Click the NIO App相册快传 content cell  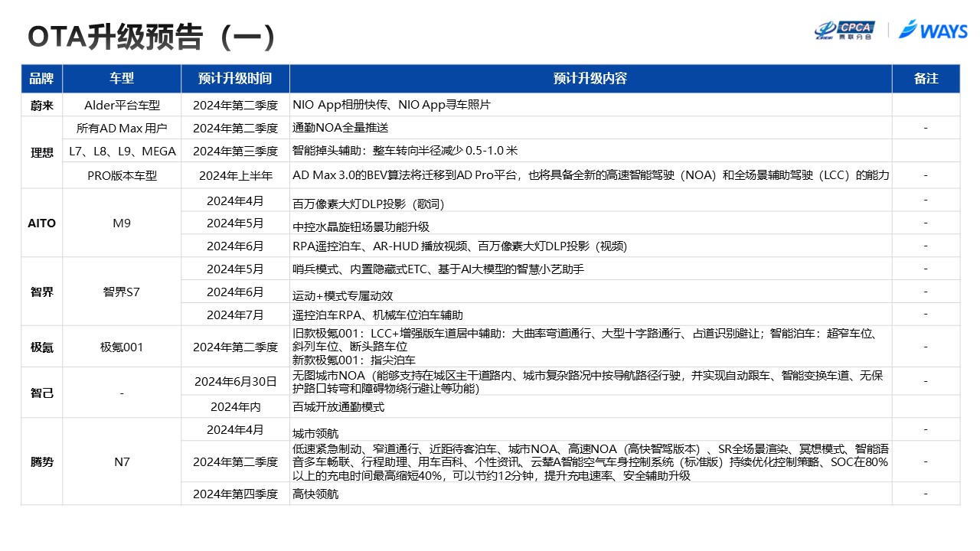[x=590, y=105]
